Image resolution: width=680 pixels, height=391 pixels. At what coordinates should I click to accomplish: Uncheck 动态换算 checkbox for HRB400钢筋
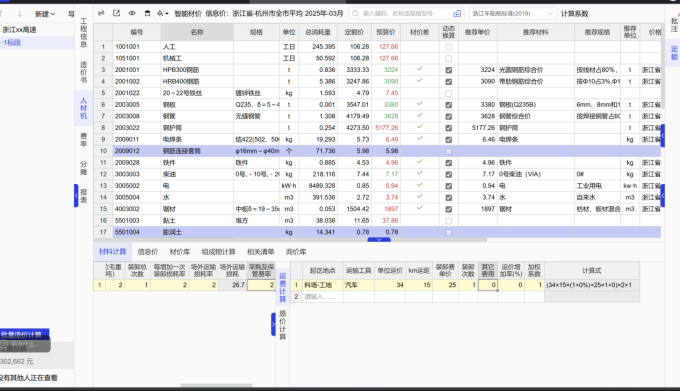point(448,81)
